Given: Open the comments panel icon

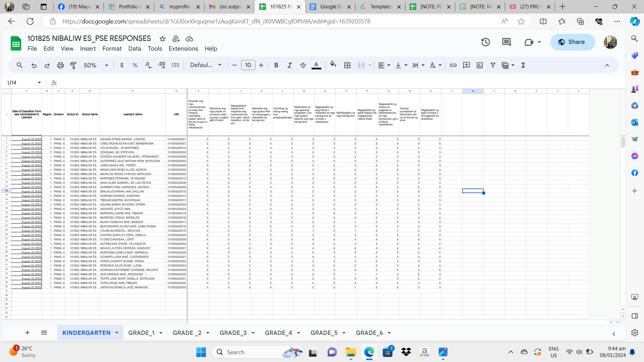Looking at the screenshot, I should 506,42.
